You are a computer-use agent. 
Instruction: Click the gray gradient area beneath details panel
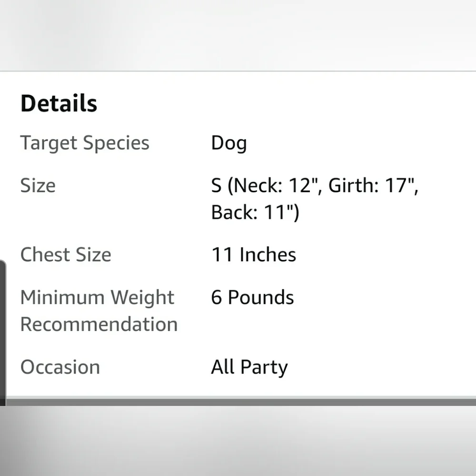[x=238, y=441]
